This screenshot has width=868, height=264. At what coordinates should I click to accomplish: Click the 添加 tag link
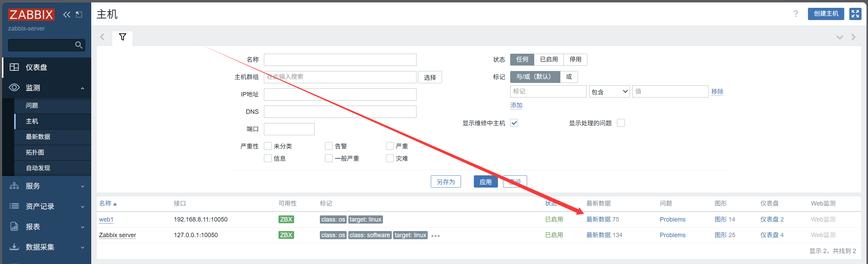click(x=516, y=106)
